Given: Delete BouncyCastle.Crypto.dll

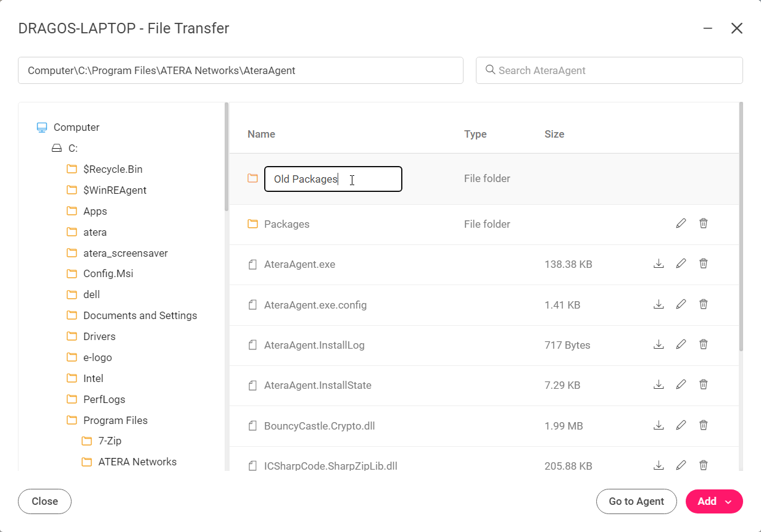Looking at the screenshot, I should pyautogui.click(x=703, y=425).
